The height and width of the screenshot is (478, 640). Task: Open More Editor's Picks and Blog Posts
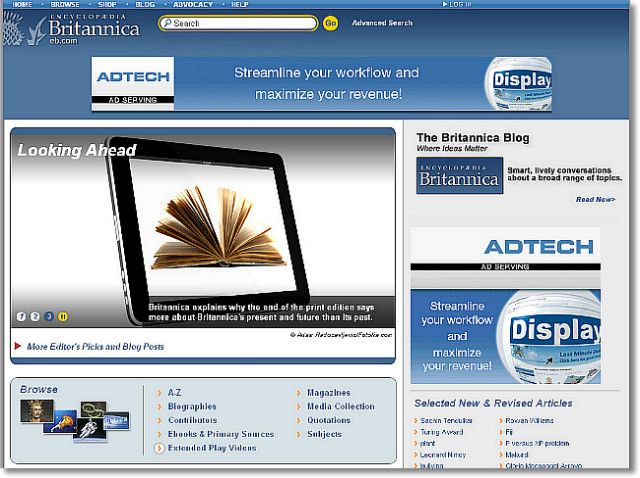(x=95, y=347)
